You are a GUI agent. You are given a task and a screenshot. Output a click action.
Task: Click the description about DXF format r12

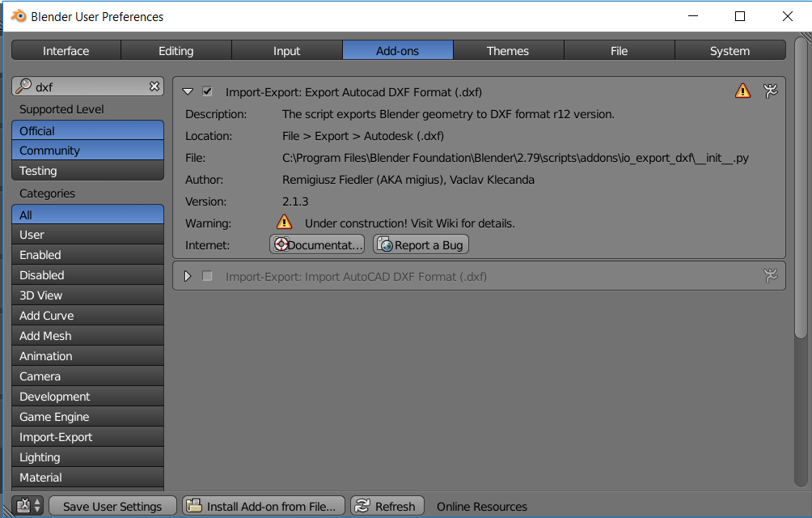coord(448,114)
